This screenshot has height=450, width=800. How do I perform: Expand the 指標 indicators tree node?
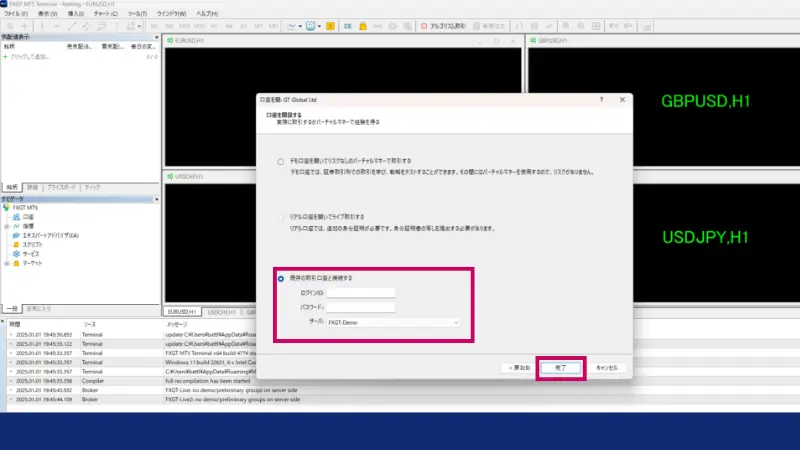click(x=6, y=225)
